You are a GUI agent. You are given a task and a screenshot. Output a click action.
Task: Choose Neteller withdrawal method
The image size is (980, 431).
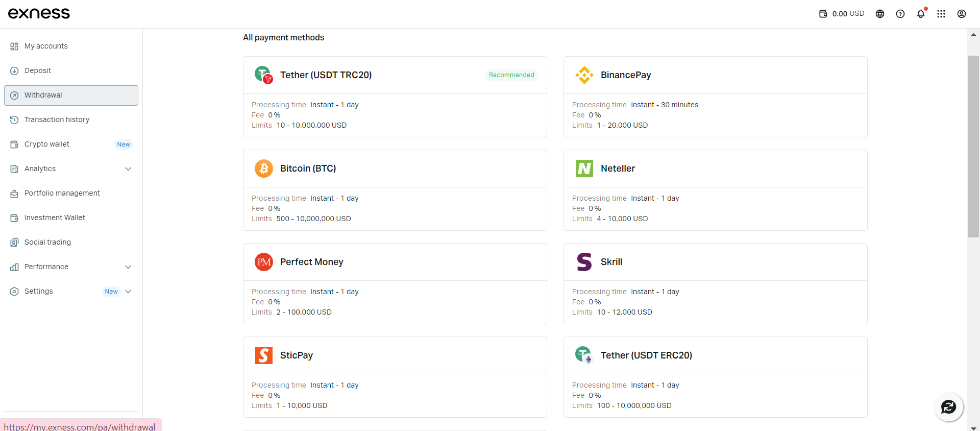tap(716, 190)
